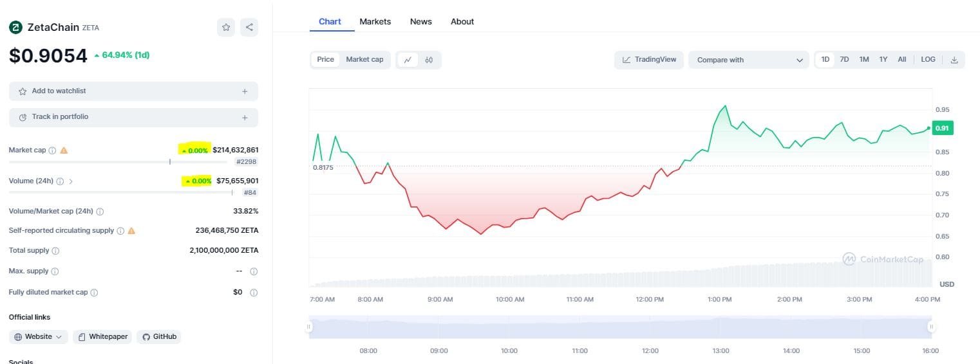Click Track in portfolio button
This screenshot has width=980, height=364.
(133, 118)
